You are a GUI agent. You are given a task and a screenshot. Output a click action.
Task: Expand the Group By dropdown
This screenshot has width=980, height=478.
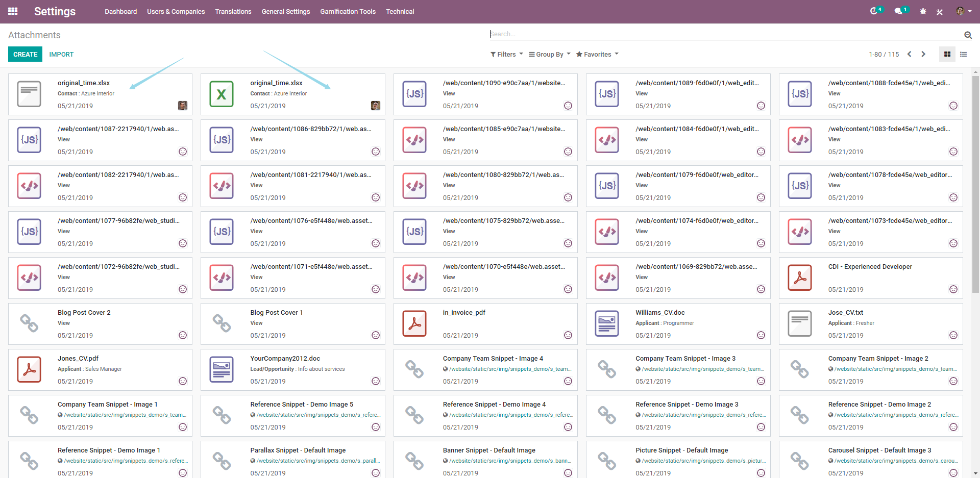tap(549, 54)
